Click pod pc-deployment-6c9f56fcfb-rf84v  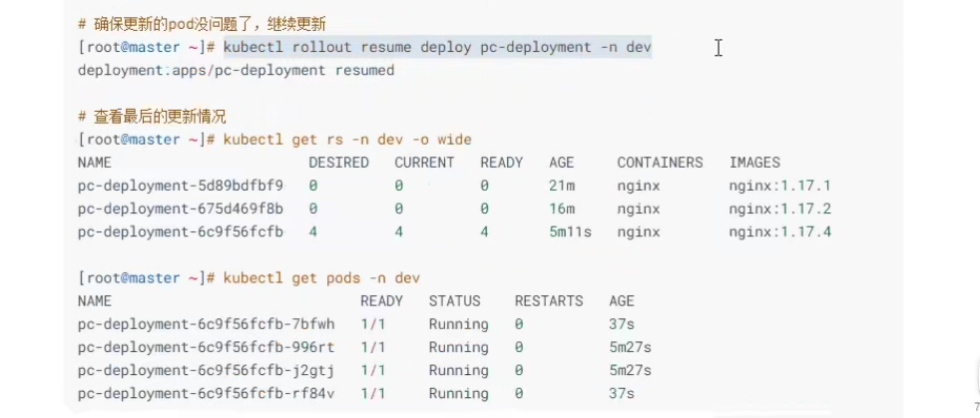click(x=207, y=394)
